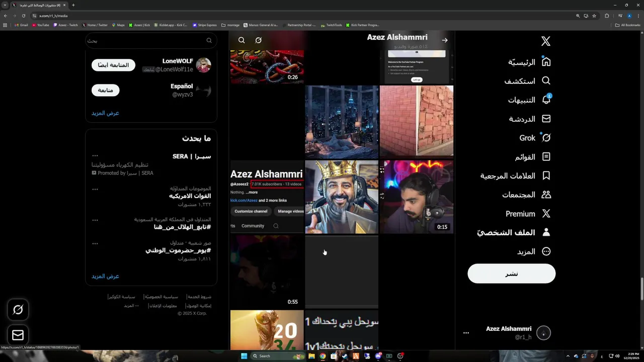The height and width of the screenshot is (362, 644).
Task: Click the Post (نشر) button
Action: click(512, 274)
